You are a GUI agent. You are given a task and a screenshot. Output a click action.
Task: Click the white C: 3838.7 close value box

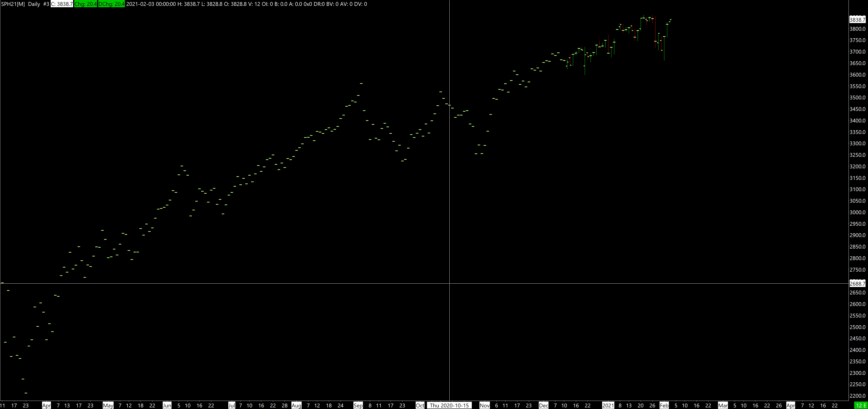(62, 4)
